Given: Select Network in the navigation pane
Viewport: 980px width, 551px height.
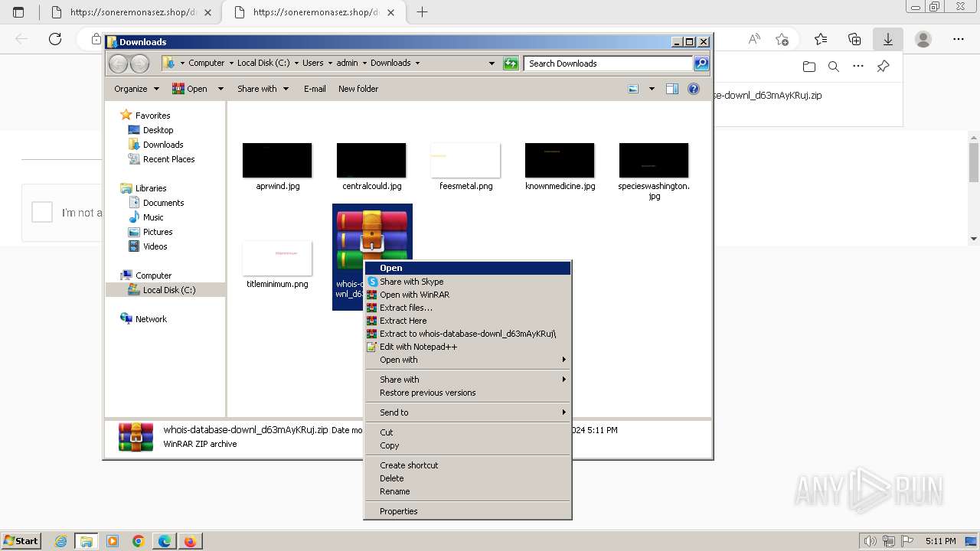Looking at the screenshot, I should [x=151, y=319].
